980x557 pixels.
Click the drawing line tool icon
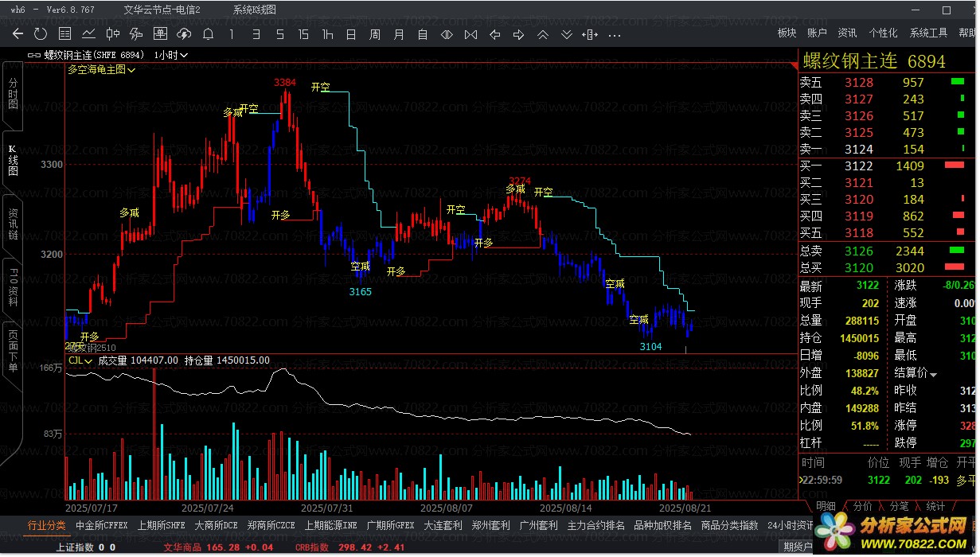(136, 34)
